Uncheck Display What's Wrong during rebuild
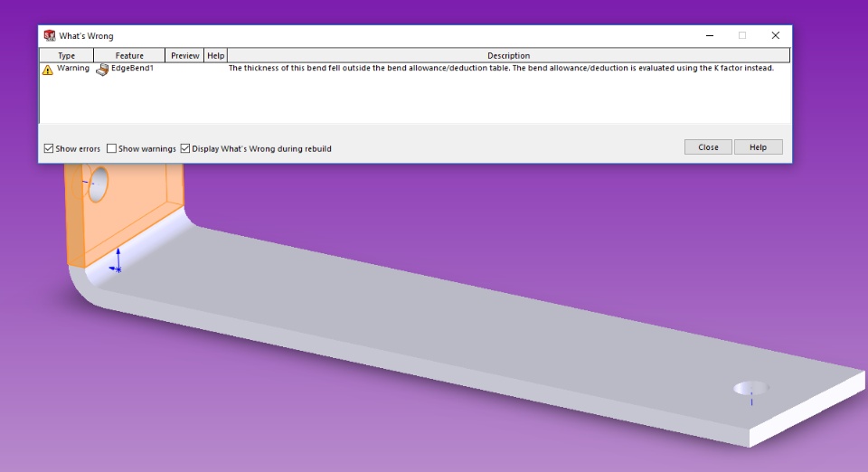 [184, 148]
